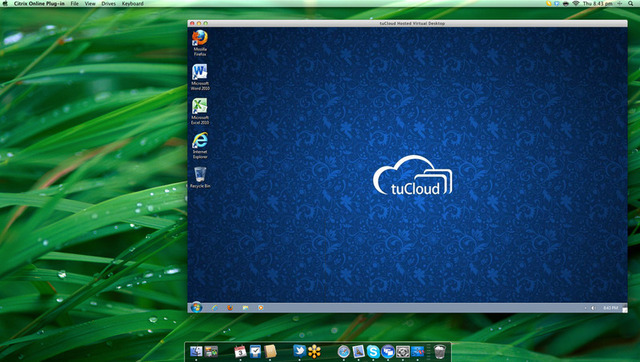This screenshot has width=640, height=362.
Task: Click the menu bar date and time
Action: click(598, 3)
